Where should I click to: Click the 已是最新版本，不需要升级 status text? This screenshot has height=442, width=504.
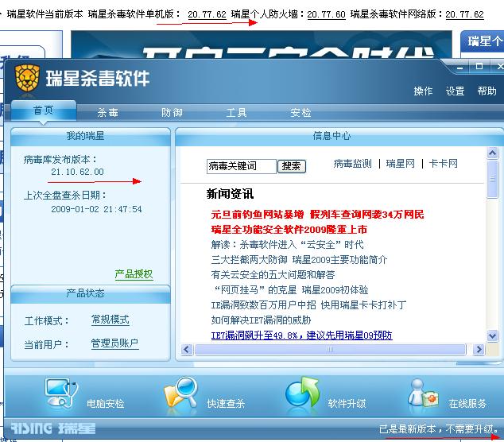click(439, 428)
